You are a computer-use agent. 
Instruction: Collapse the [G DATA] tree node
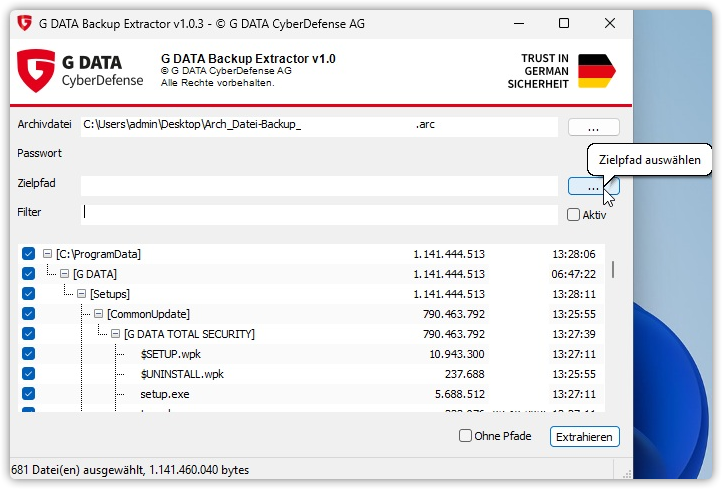[64, 274]
